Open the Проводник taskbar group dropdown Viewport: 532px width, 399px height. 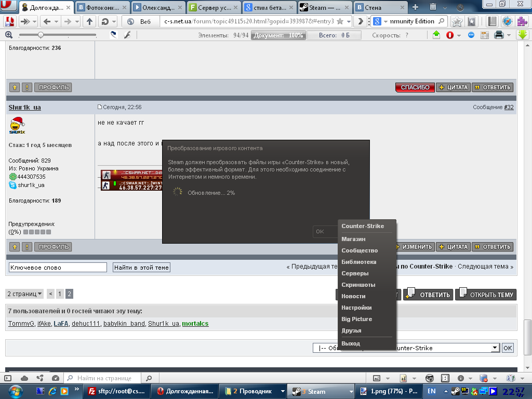coord(282,392)
